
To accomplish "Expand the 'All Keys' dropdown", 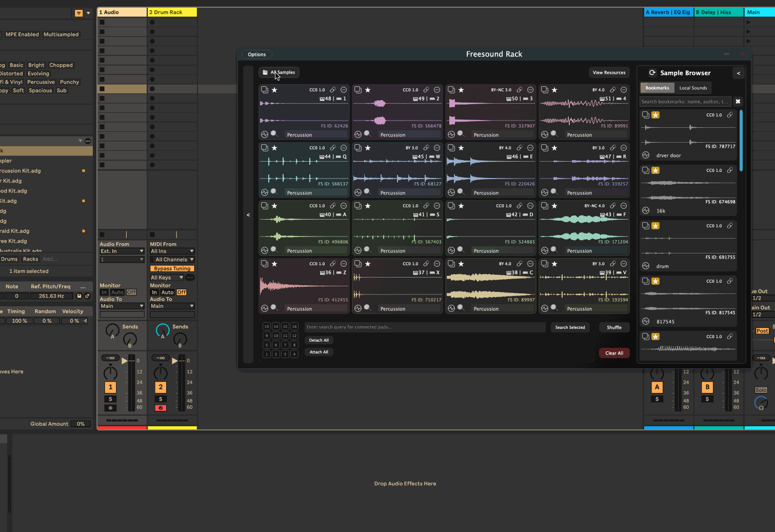I will (167, 278).
